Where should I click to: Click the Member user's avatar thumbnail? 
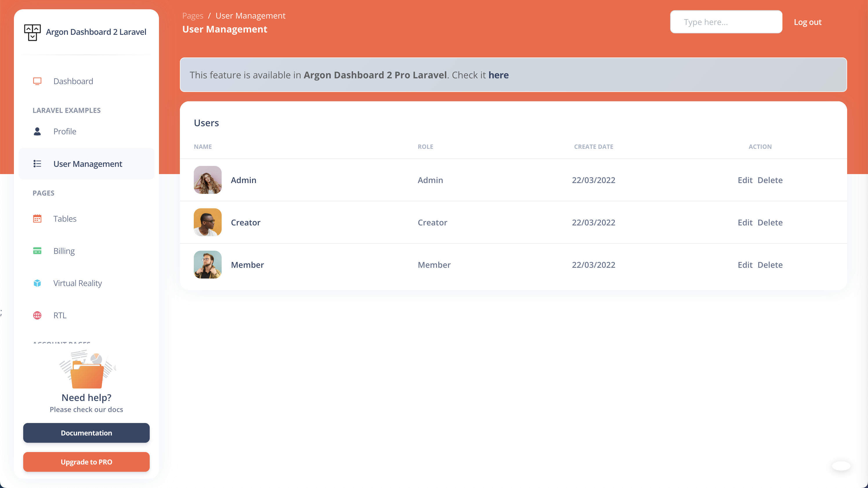tap(207, 265)
